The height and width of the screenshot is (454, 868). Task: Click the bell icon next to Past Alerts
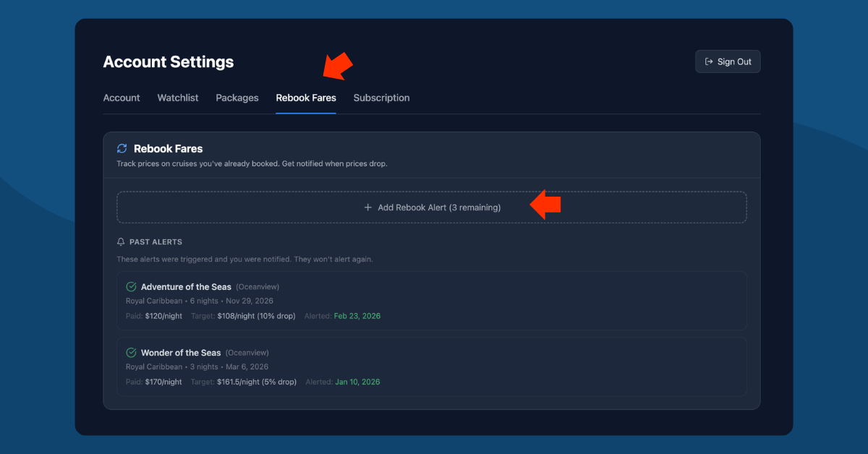pos(121,241)
